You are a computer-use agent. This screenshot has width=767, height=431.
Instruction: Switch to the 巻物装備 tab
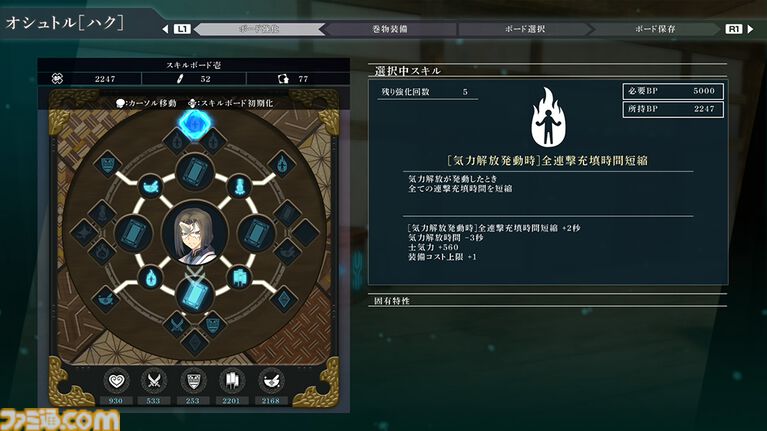tap(390, 29)
